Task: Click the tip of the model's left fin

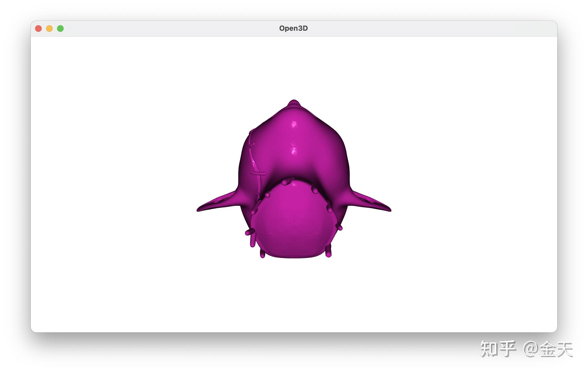Action: click(x=200, y=209)
